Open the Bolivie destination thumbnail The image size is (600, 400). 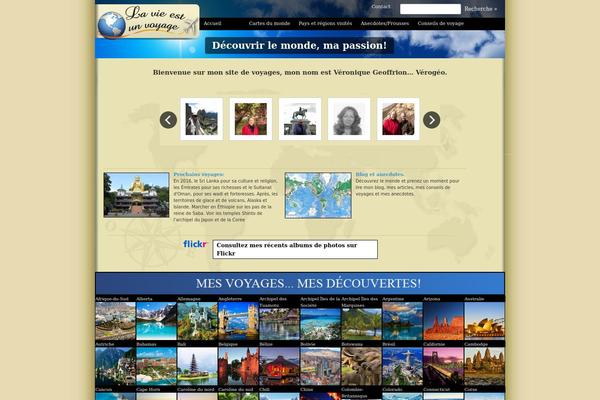coord(320,366)
